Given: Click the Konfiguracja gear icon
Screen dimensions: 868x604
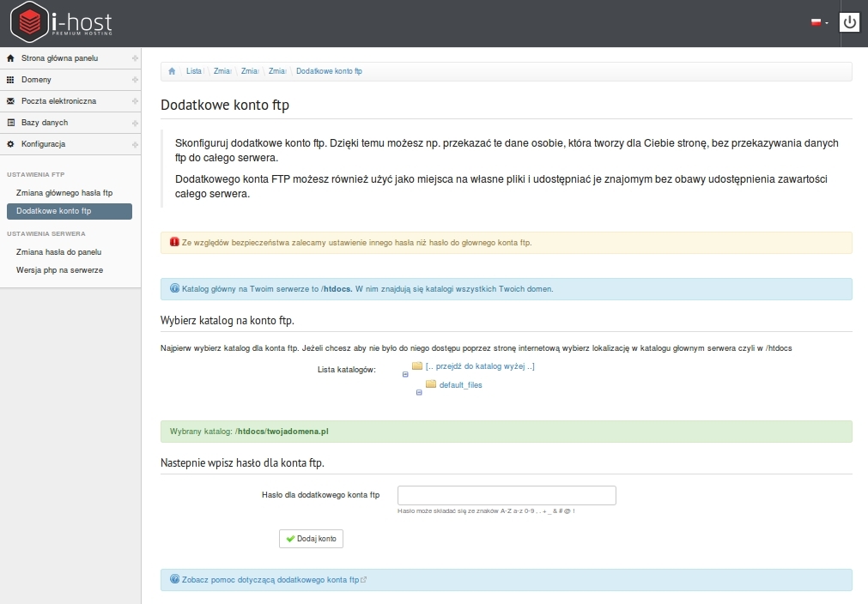Looking at the screenshot, I should click(x=10, y=144).
